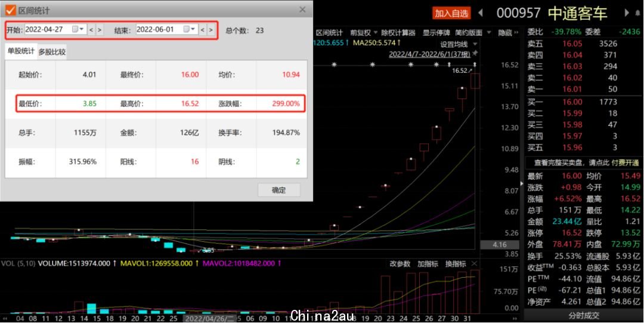
Task: Click the 涨跌幅 value 299.00%
Action: (286, 104)
